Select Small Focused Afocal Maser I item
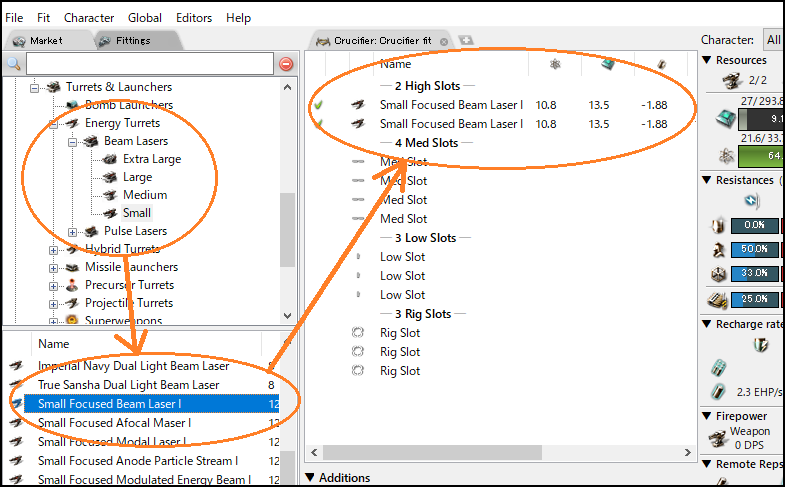 [114, 423]
